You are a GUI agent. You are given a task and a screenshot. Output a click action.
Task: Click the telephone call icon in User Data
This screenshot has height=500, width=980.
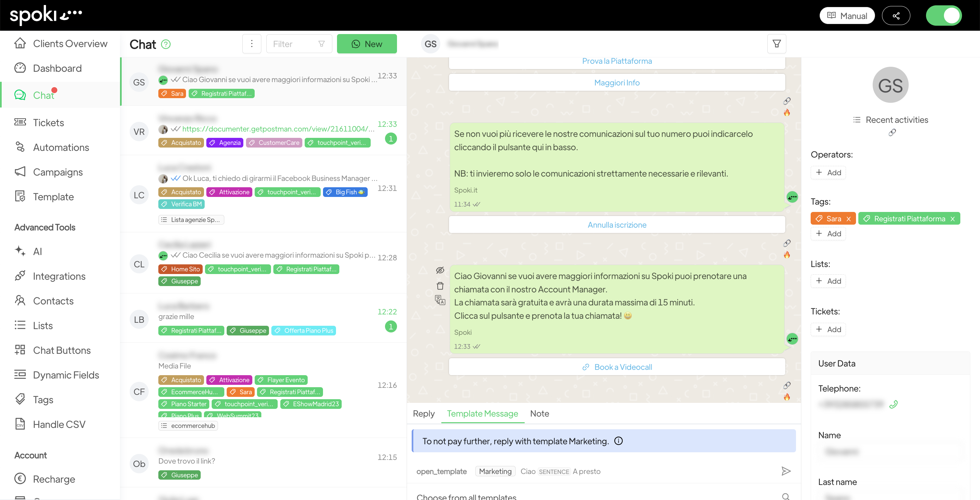(x=893, y=404)
